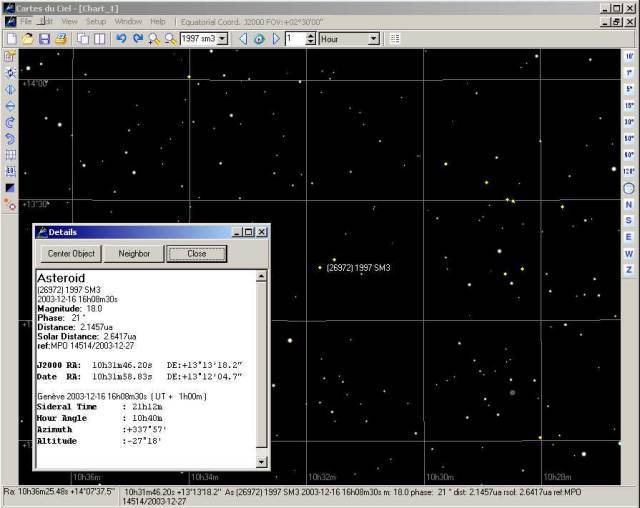
Task: Set field of view to 30 degrees
Action: pos(629,122)
